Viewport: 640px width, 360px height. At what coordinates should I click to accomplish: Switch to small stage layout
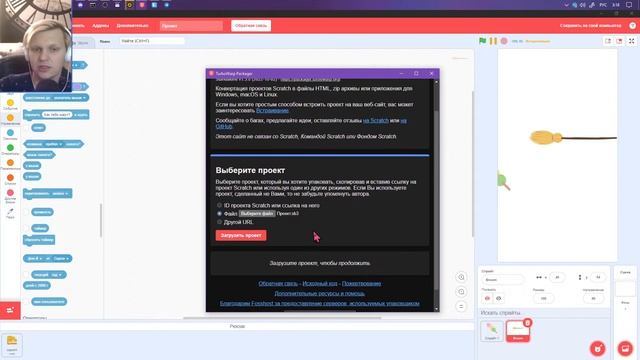[x=608, y=41]
